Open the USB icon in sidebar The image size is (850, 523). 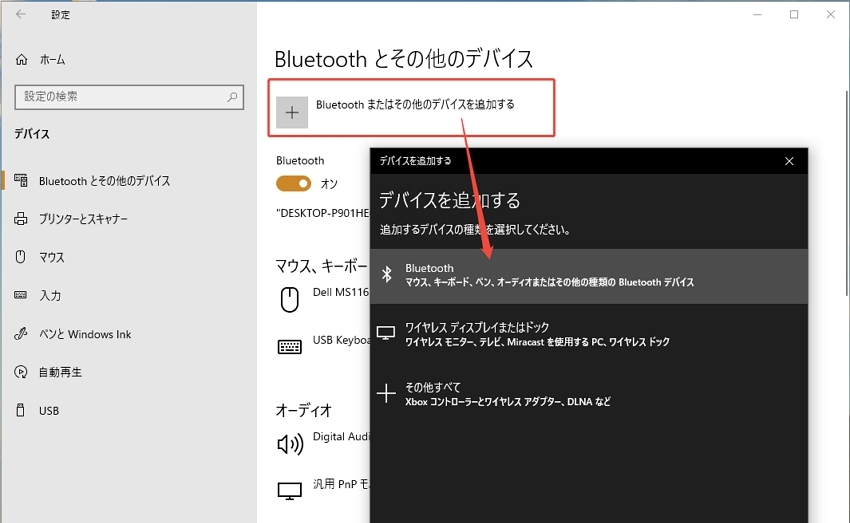pos(21,410)
